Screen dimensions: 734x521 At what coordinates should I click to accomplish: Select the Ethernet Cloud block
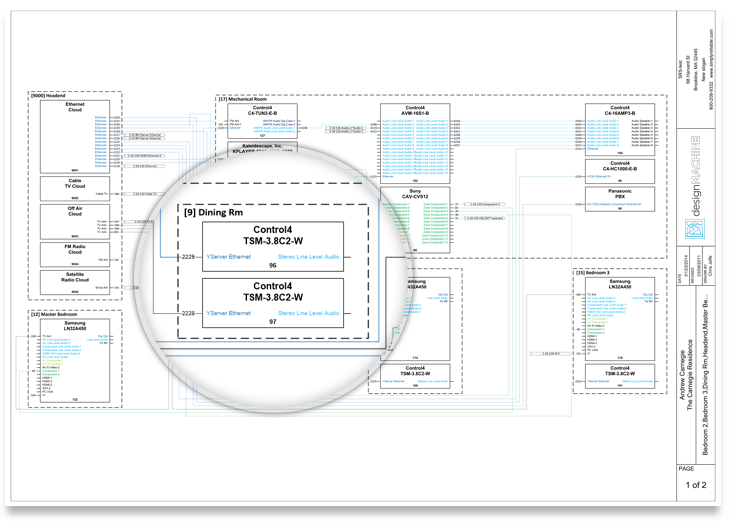point(75,137)
